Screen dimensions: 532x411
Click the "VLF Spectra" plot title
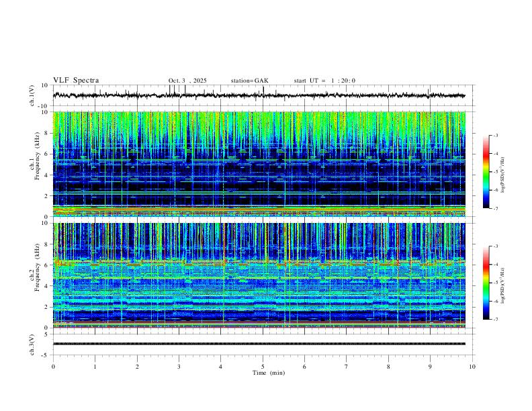(x=76, y=81)
